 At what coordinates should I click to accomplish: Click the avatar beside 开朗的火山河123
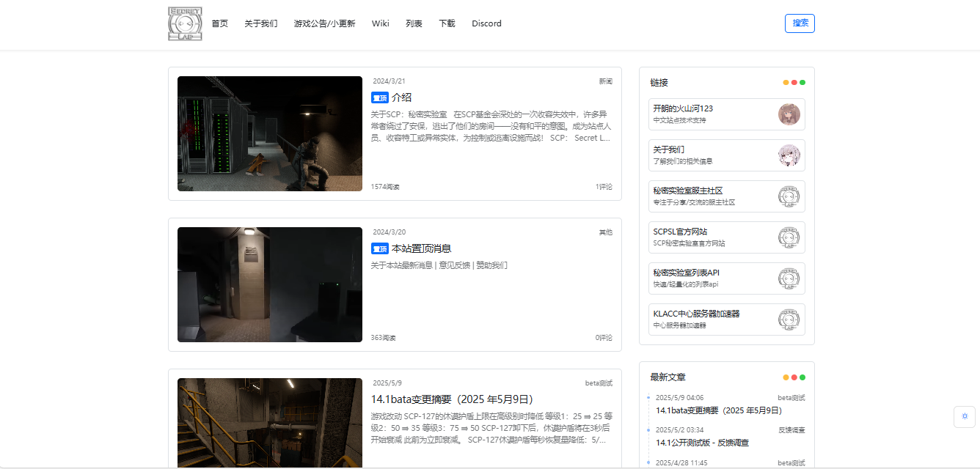tap(790, 114)
